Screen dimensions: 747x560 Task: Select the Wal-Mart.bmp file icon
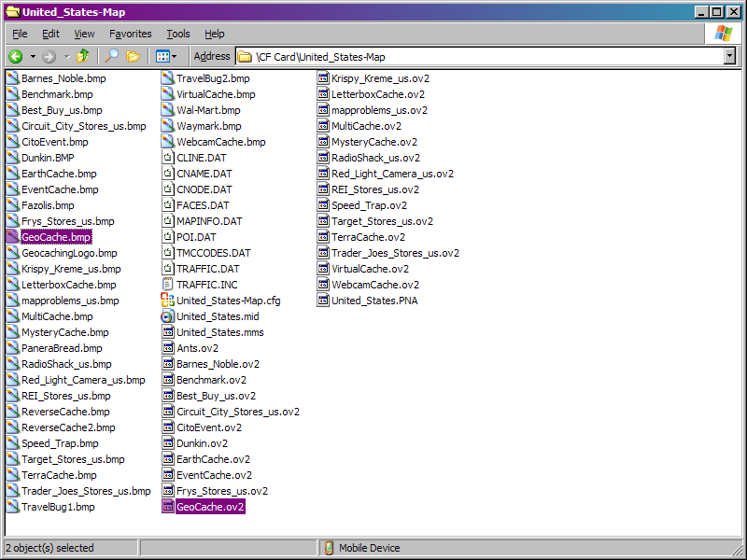(168, 110)
